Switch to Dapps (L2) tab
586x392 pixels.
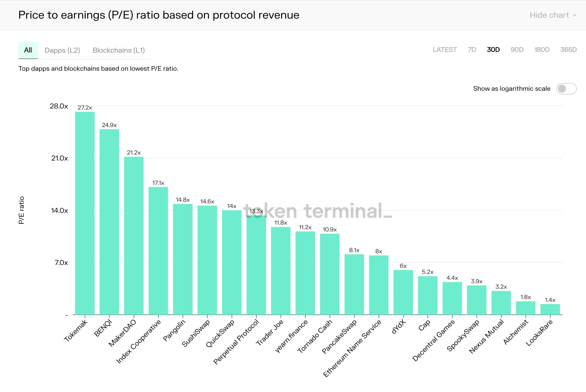[62, 50]
